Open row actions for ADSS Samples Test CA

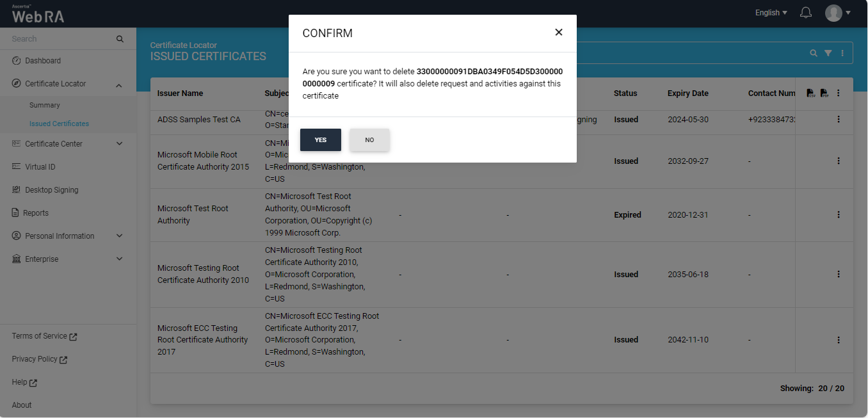coord(839,119)
